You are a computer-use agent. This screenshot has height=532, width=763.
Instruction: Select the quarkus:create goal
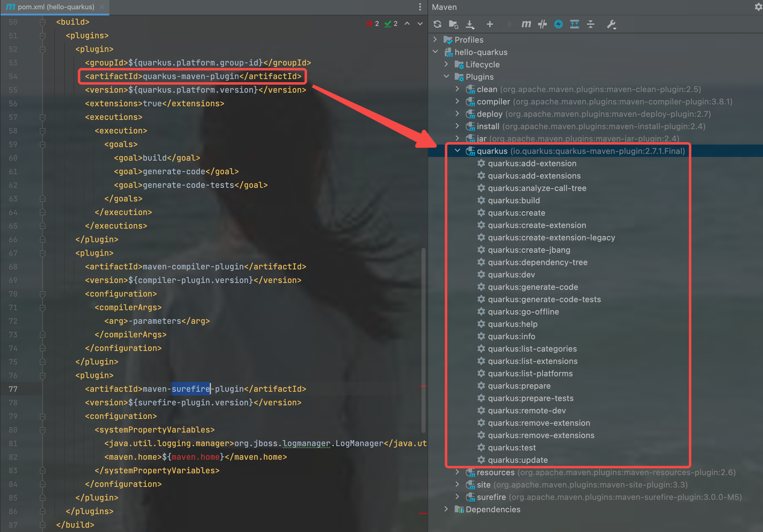point(516,213)
